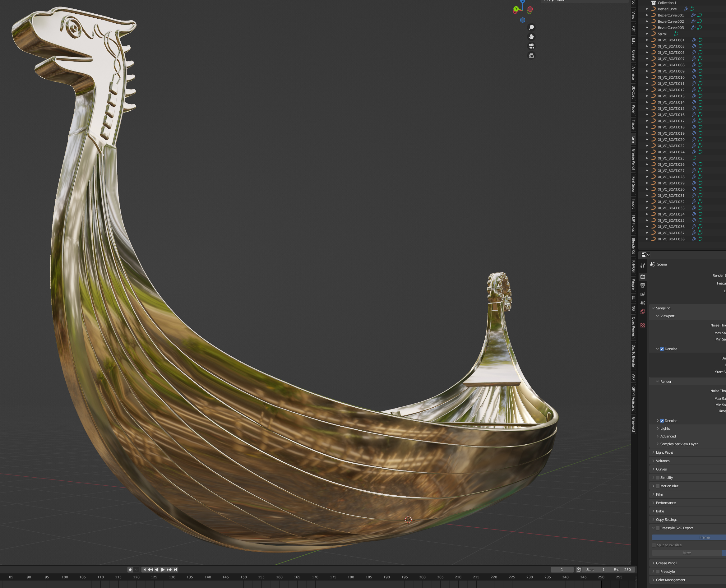This screenshot has height=588, width=726.
Task: Click the auto-keying record button
Action: pyautogui.click(x=130, y=570)
